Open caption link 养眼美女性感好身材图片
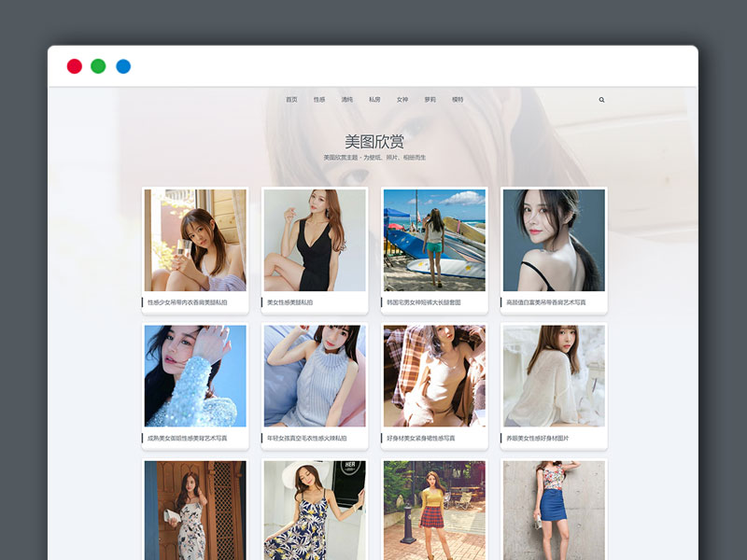 pyautogui.click(x=538, y=438)
